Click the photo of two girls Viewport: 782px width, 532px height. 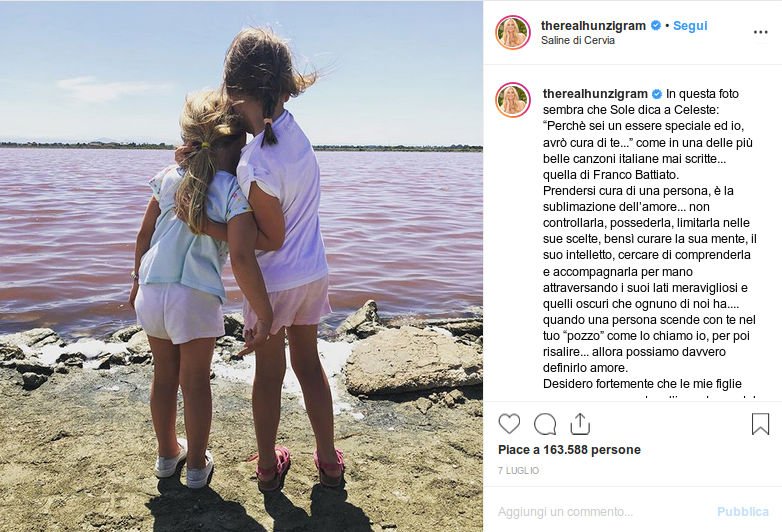pos(241,266)
